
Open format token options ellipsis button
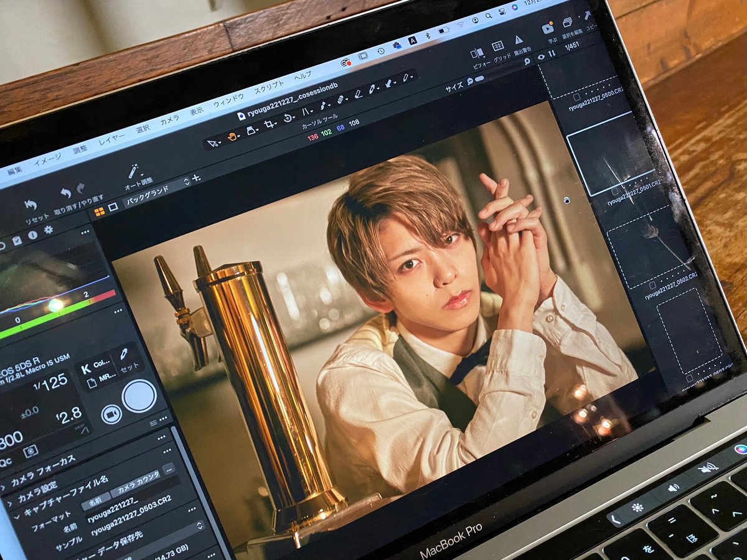tap(169, 469)
